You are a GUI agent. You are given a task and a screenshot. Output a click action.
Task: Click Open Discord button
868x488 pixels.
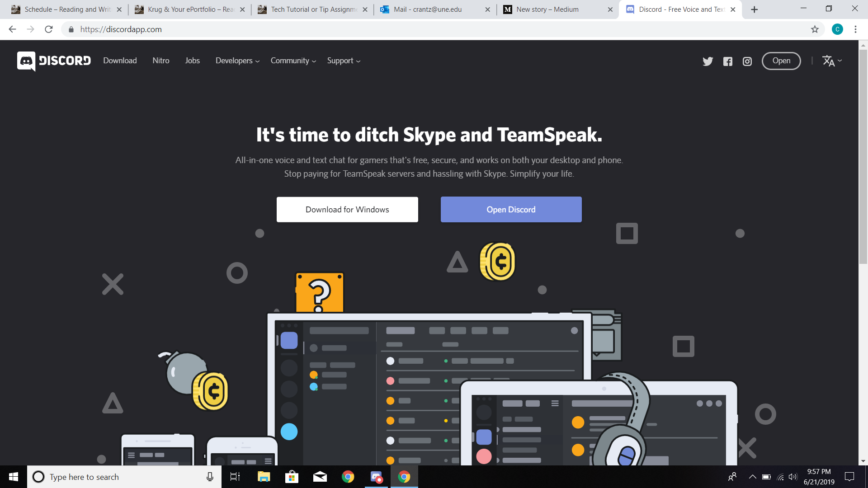511,209
